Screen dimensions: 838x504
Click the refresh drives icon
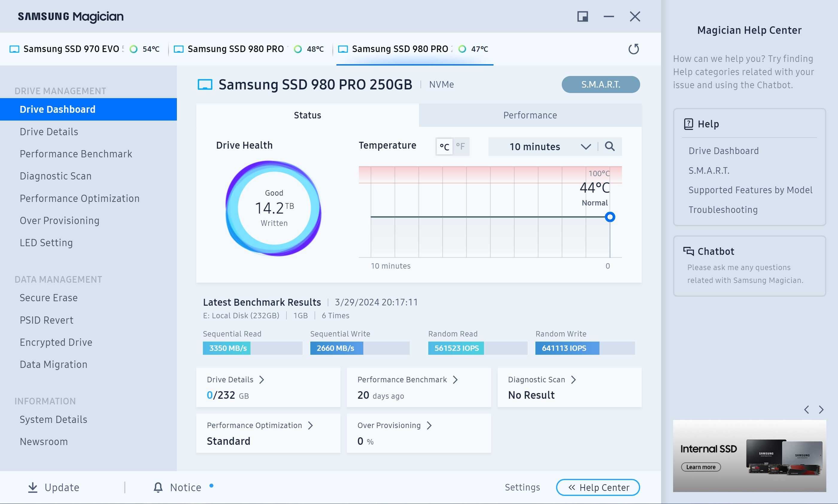point(633,49)
